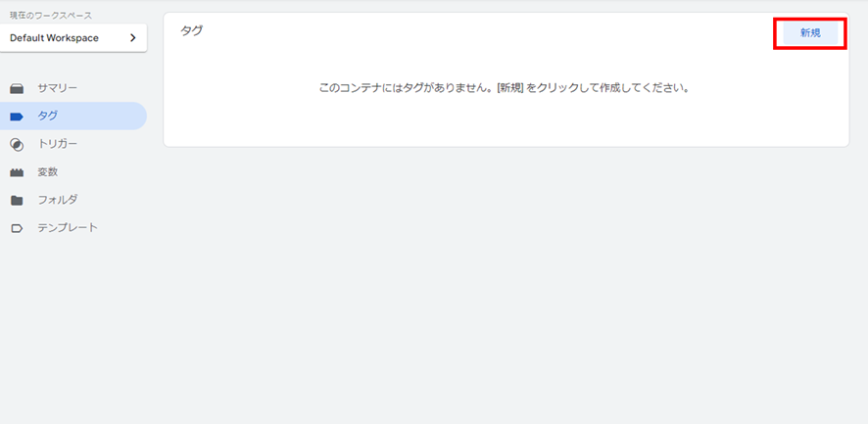Image resolution: width=868 pixels, height=424 pixels.
Task: Expand the workspace chevron arrow
Action: [133, 38]
